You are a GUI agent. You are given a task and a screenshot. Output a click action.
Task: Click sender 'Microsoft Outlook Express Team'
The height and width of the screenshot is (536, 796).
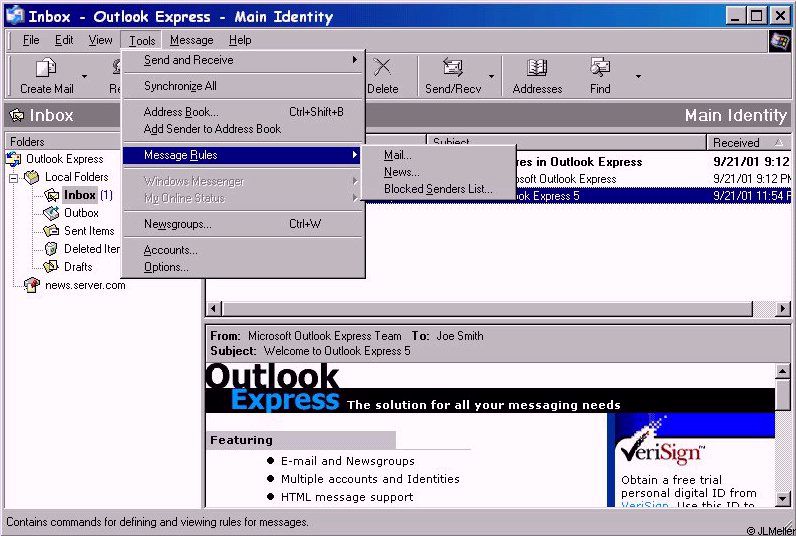[x=324, y=336]
